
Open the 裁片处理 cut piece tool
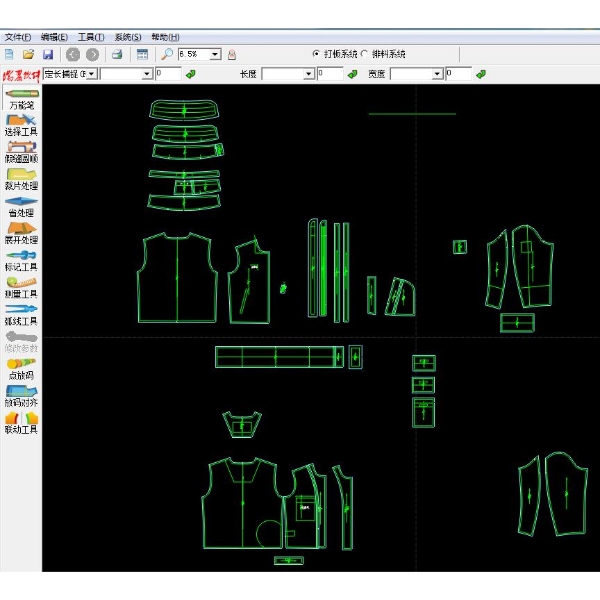click(21, 179)
